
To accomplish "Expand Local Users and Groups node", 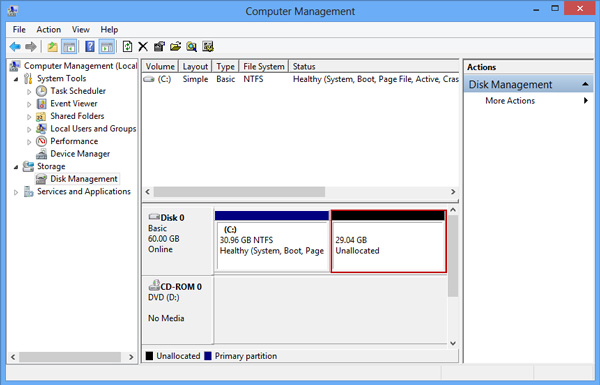I will tap(29, 130).
